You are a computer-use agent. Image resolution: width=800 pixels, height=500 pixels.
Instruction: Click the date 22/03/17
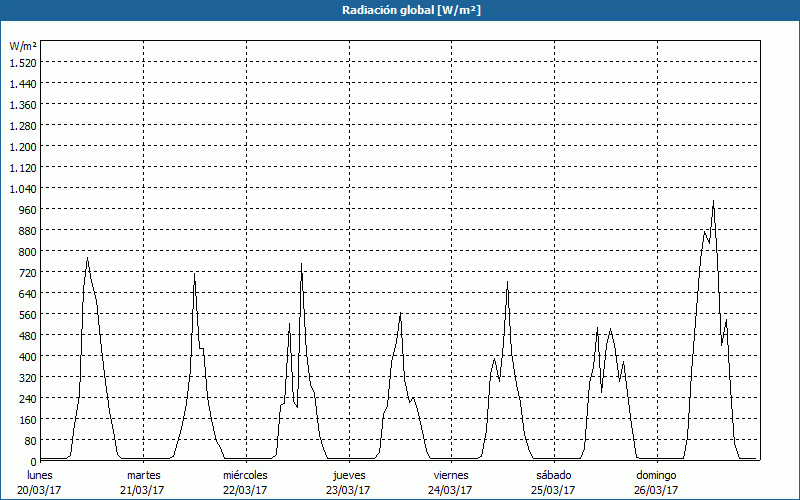(x=245, y=490)
